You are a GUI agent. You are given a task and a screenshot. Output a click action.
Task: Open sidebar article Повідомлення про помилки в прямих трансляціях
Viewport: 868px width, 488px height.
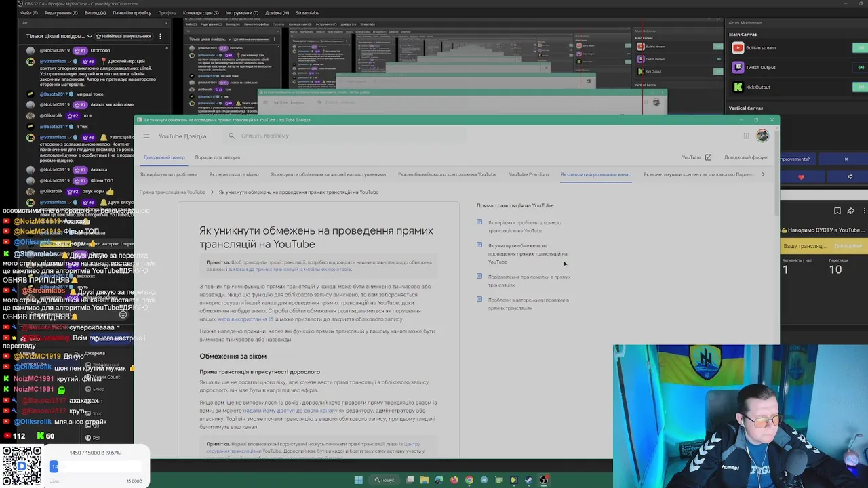(529, 281)
